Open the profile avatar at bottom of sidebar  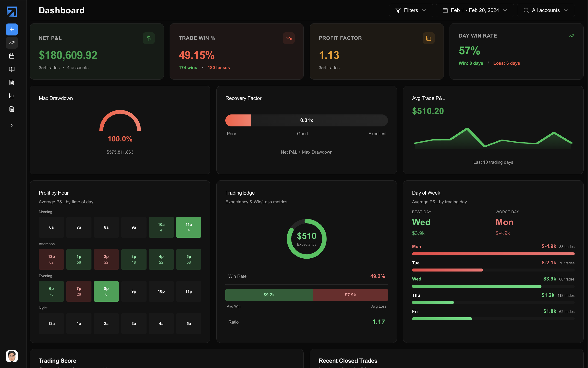[12, 356]
